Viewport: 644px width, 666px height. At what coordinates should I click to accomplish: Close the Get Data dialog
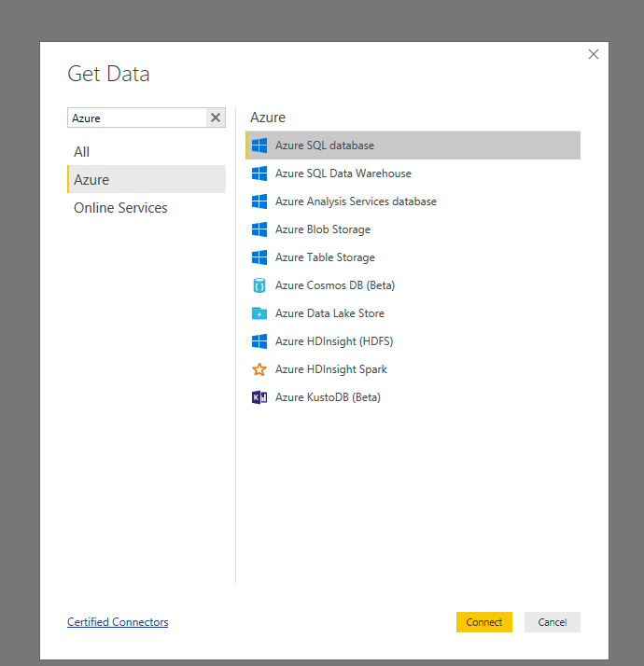point(594,54)
